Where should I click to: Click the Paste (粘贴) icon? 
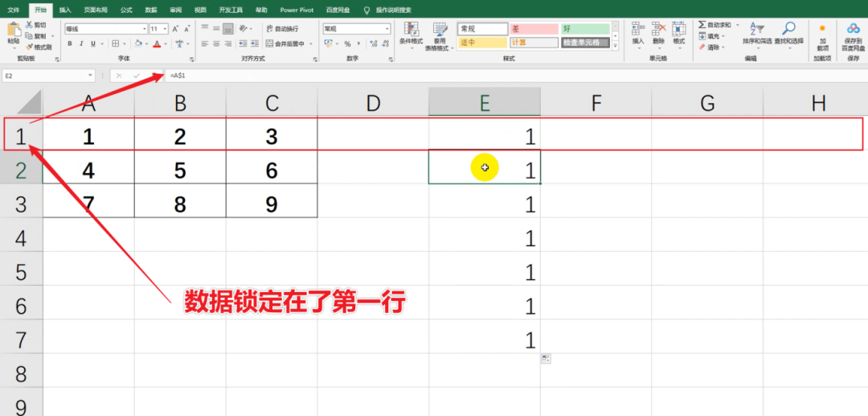13,31
